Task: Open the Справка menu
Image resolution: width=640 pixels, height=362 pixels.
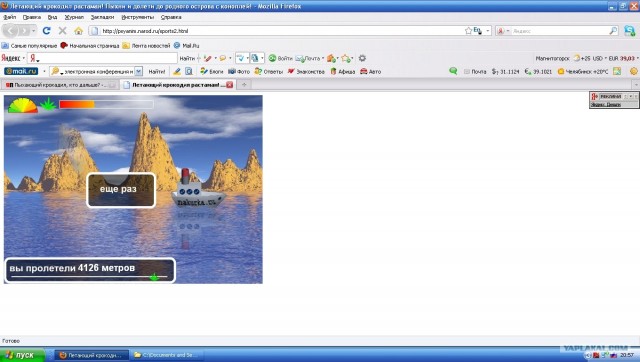Action: coord(171,17)
